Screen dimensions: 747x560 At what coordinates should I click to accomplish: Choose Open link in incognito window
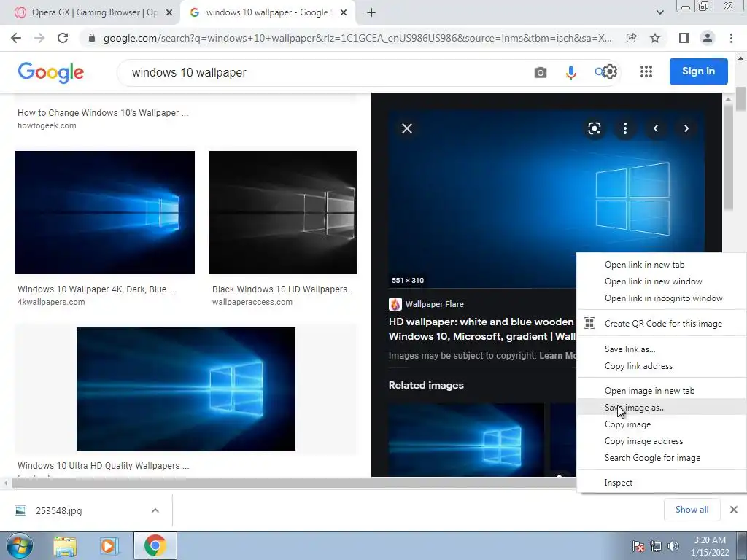661,298
